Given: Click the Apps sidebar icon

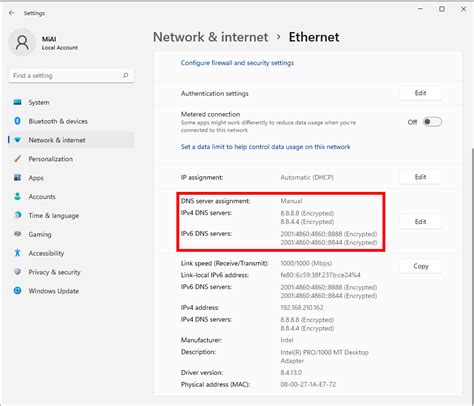Looking at the screenshot, I should pyautogui.click(x=17, y=177).
